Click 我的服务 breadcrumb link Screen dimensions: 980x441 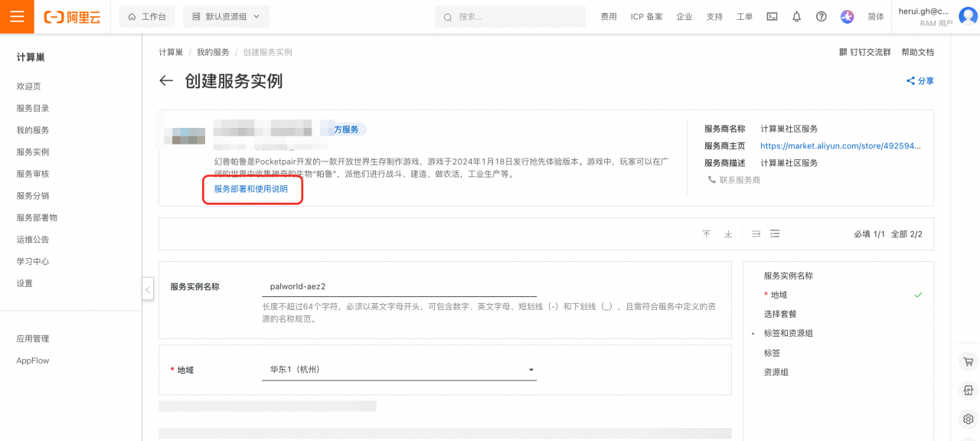(x=213, y=52)
